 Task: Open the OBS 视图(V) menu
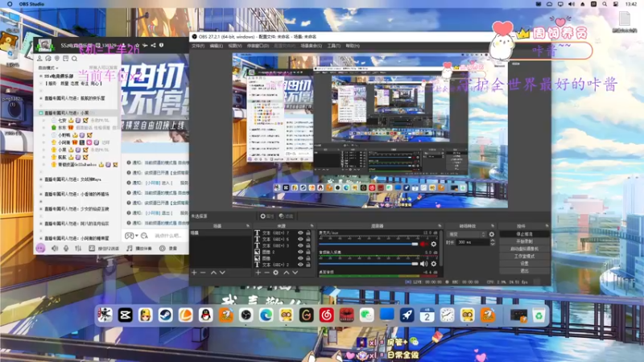tap(235, 46)
